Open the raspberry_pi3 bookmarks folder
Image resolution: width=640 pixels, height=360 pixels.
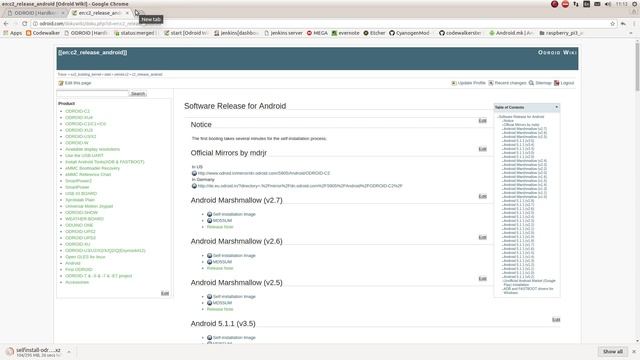pos(561,33)
